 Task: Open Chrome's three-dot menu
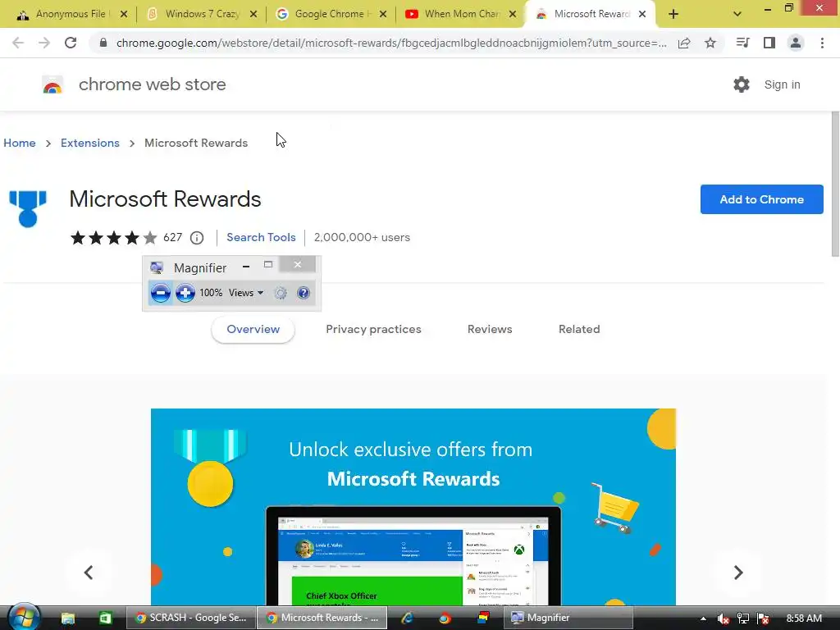pos(822,43)
